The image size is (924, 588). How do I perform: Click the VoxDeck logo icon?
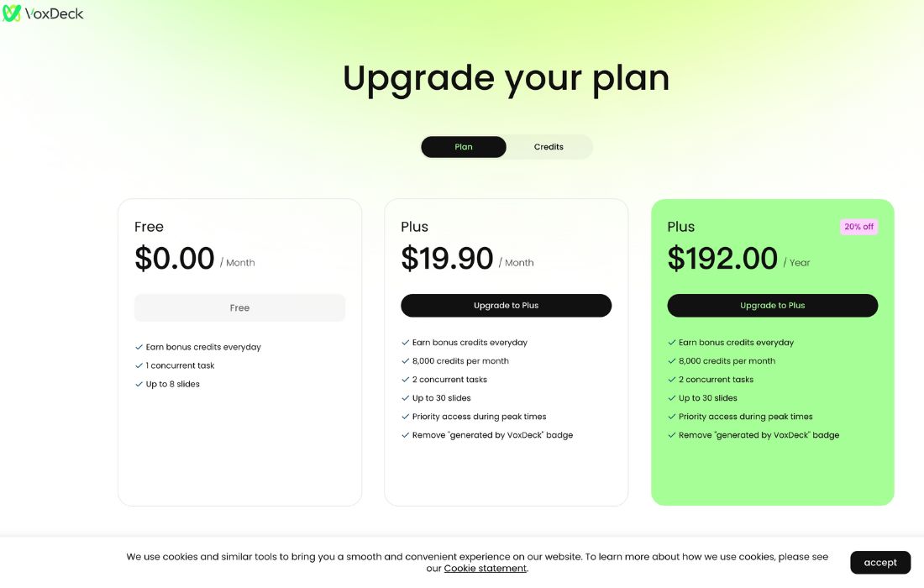pyautogui.click(x=12, y=13)
